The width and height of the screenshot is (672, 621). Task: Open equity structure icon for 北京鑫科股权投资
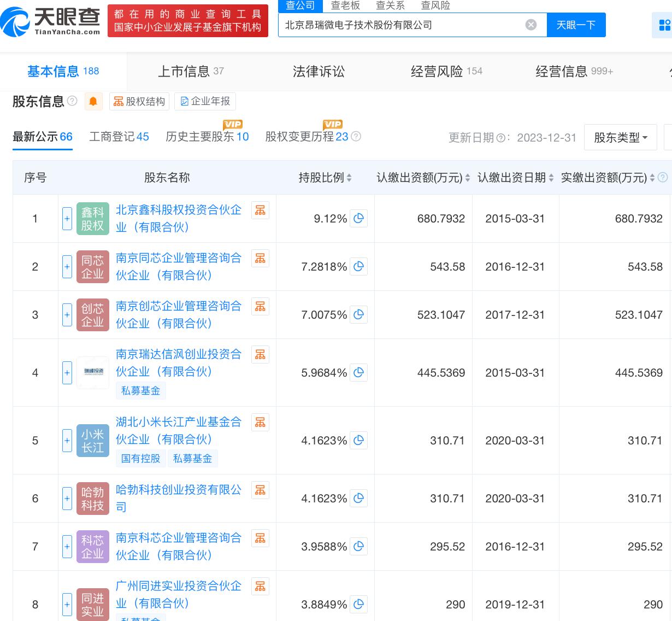tap(260, 210)
